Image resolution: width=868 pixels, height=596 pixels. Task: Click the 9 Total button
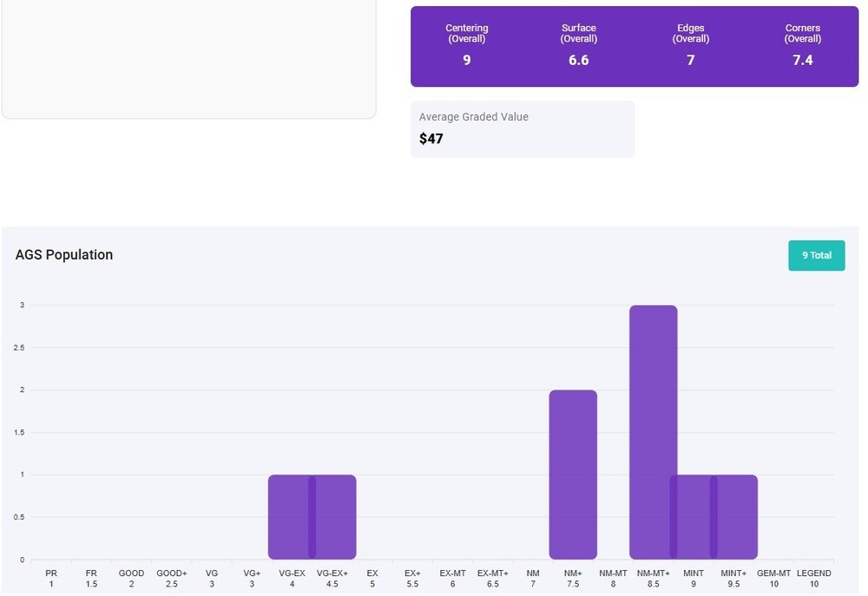816,255
